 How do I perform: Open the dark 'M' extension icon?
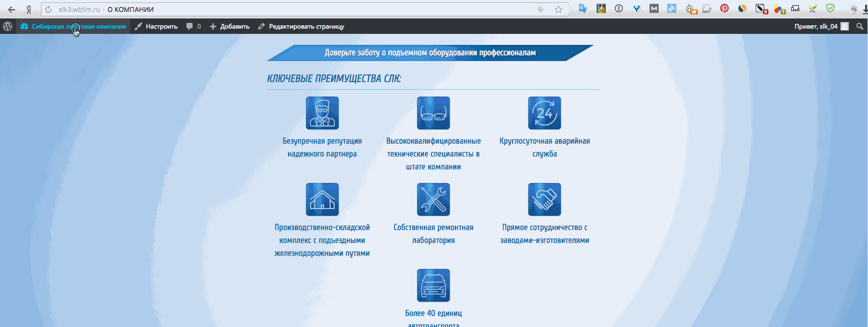(654, 9)
